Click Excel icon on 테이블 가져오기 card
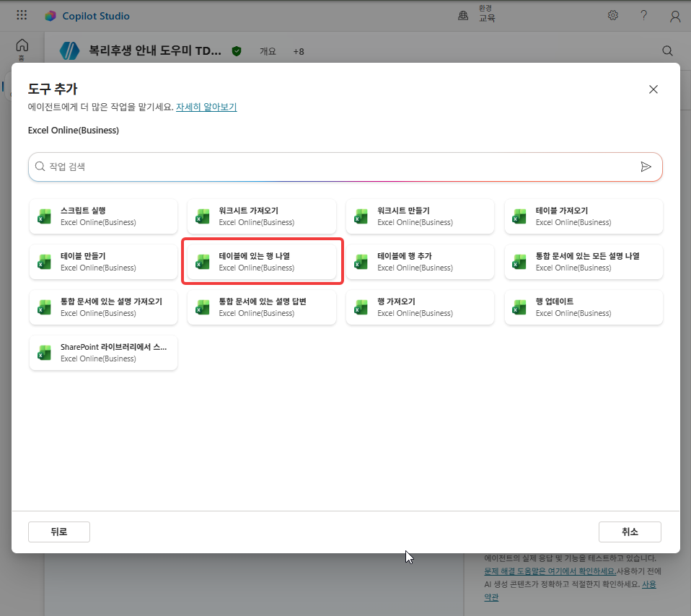The width and height of the screenshot is (691, 616). pos(519,216)
